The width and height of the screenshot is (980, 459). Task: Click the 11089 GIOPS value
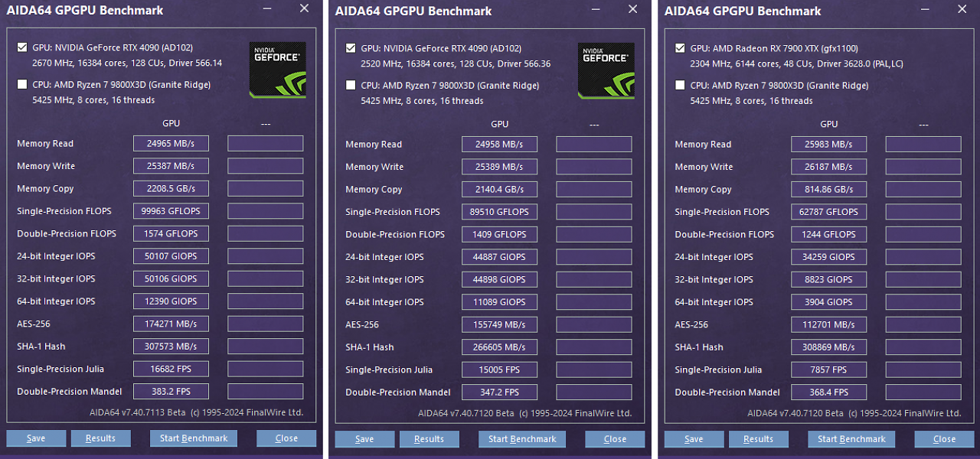tap(499, 301)
